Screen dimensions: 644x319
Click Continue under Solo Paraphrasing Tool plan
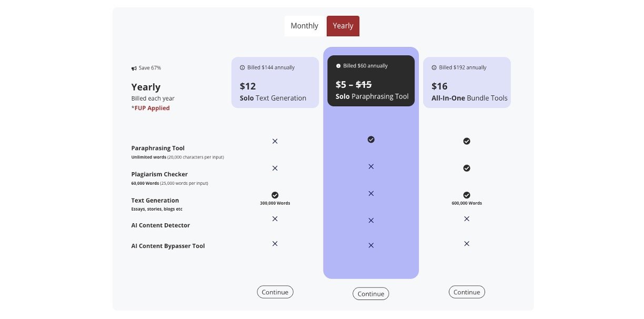click(x=371, y=294)
